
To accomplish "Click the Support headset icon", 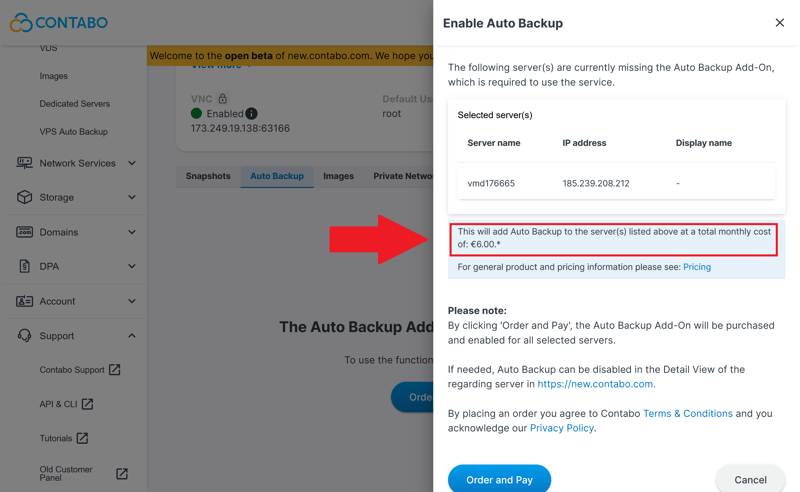I will 24,336.
